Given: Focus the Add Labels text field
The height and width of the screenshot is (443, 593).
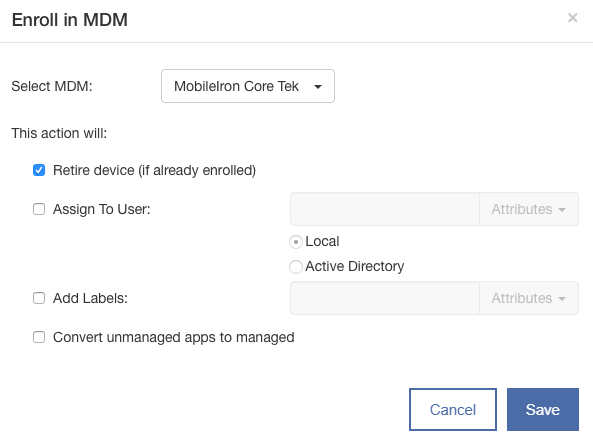Looking at the screenshot, I should [x=385, y=298].
